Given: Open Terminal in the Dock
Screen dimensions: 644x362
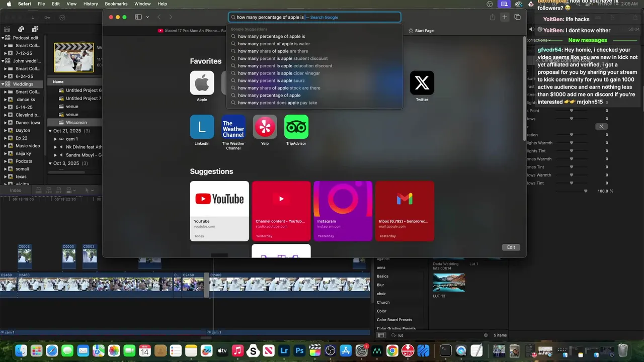Looking at the screenshot, I should coord(446,350).
